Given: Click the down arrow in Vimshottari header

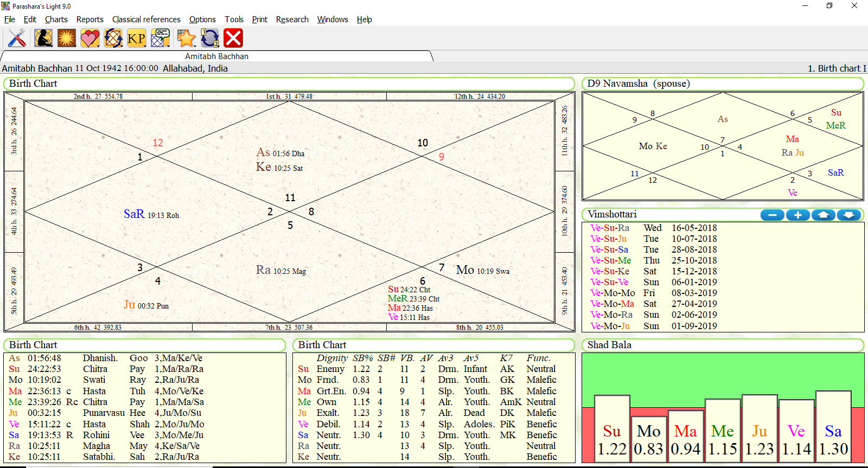Looking at the screenshot, I should (x=848, y=215).
